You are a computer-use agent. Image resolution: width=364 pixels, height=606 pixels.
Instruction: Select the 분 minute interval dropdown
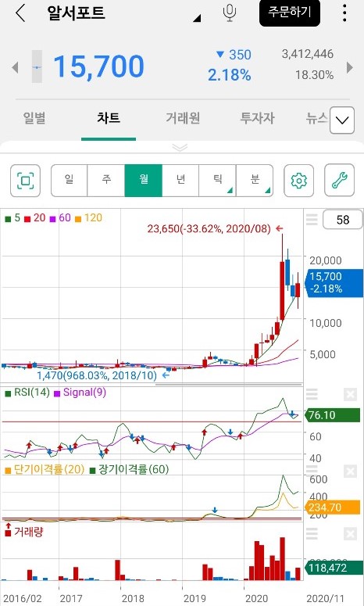[255, 181]
